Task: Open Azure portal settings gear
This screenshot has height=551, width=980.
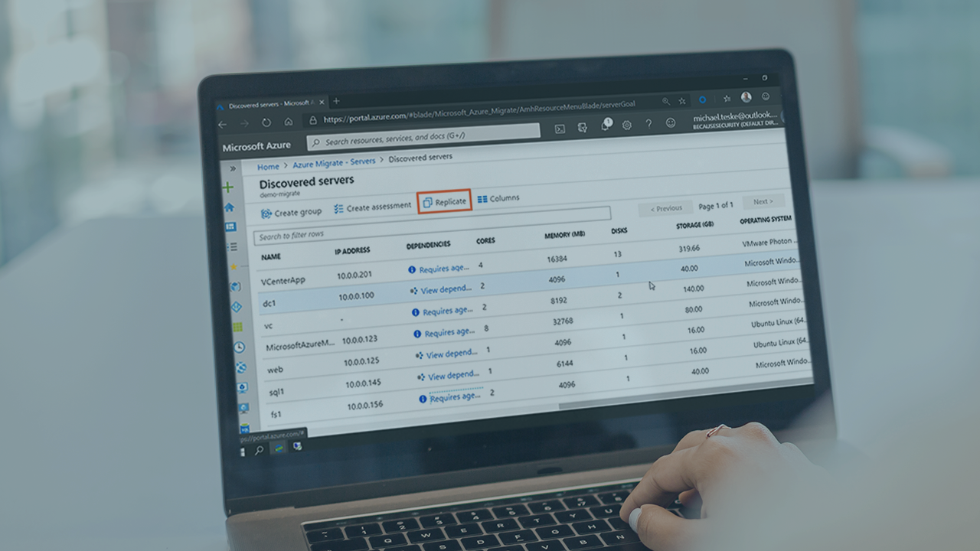Action: click(626, 125)
